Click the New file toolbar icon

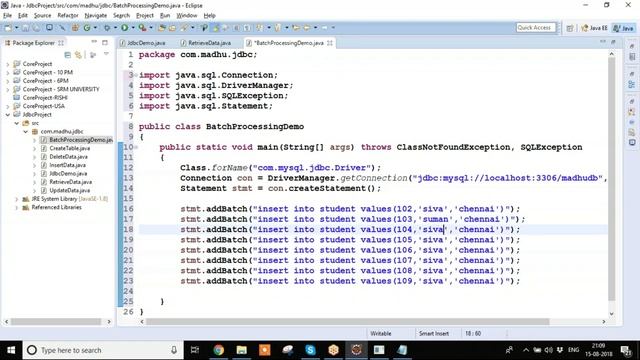coord(7,28)
